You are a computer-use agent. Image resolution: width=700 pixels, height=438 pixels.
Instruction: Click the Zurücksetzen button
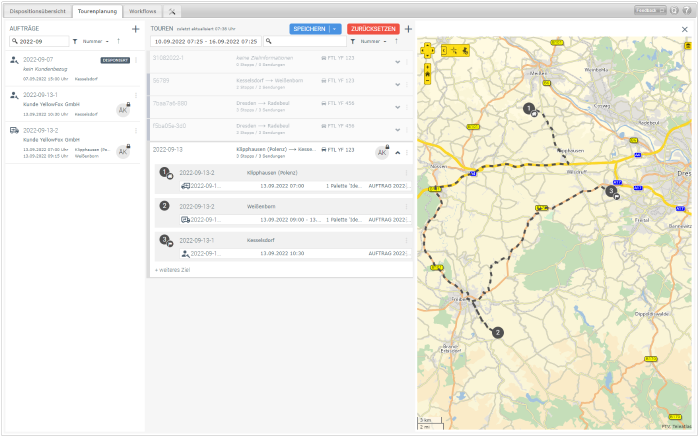pos(373,29)
